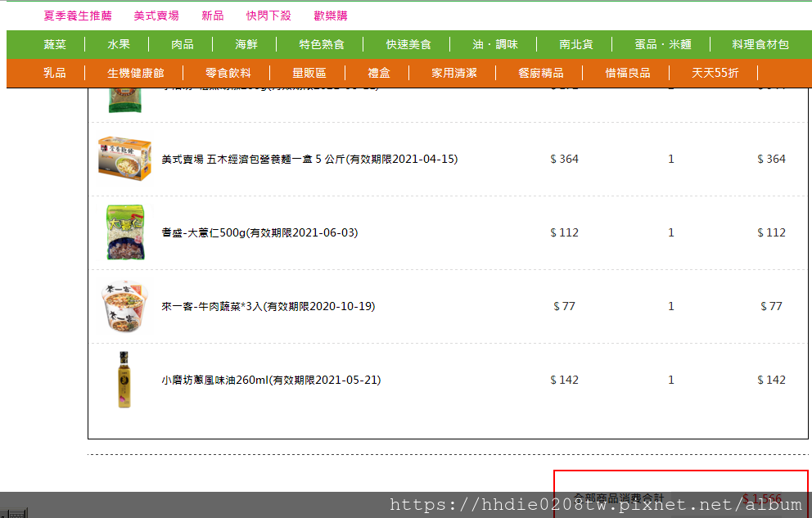Open product 小磨坊蔥風味油260ml name
This screenshot has width=812, height=518.
(271, 380)
